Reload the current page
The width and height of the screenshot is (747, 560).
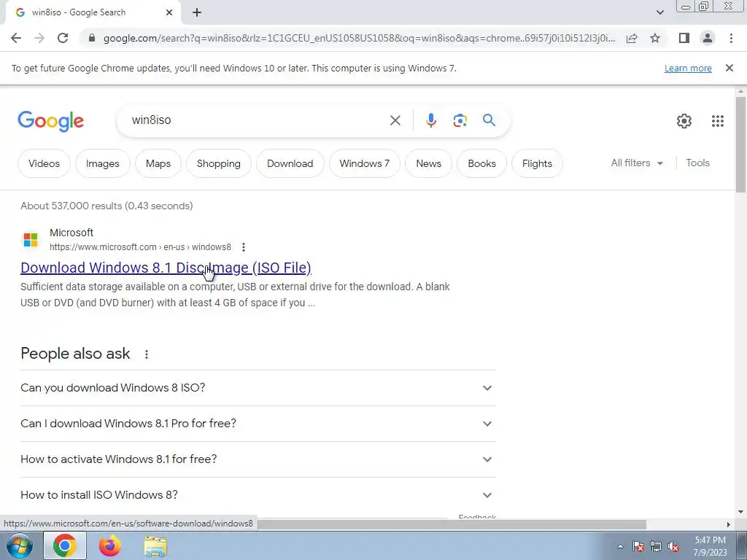[63, 38]
